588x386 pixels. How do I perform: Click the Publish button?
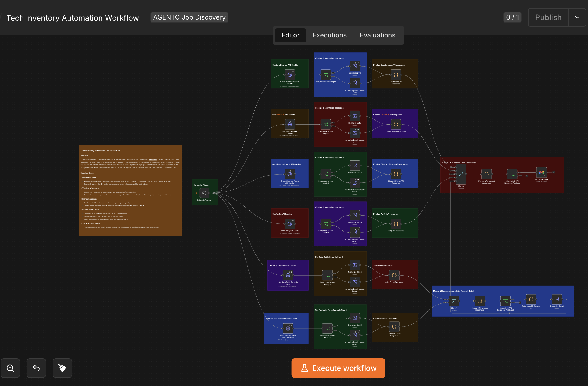pyautogui.click(x=548, y=17)
